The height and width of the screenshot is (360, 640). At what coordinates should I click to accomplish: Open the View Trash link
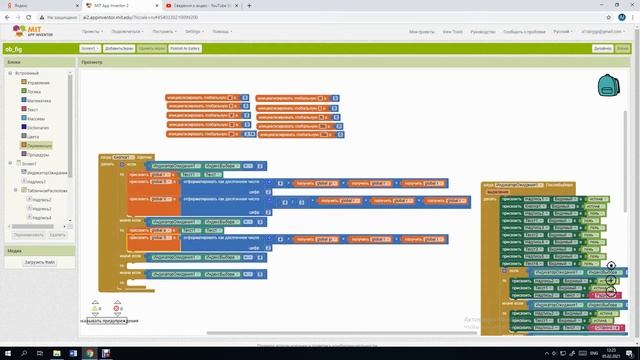[x=453, y=31]
